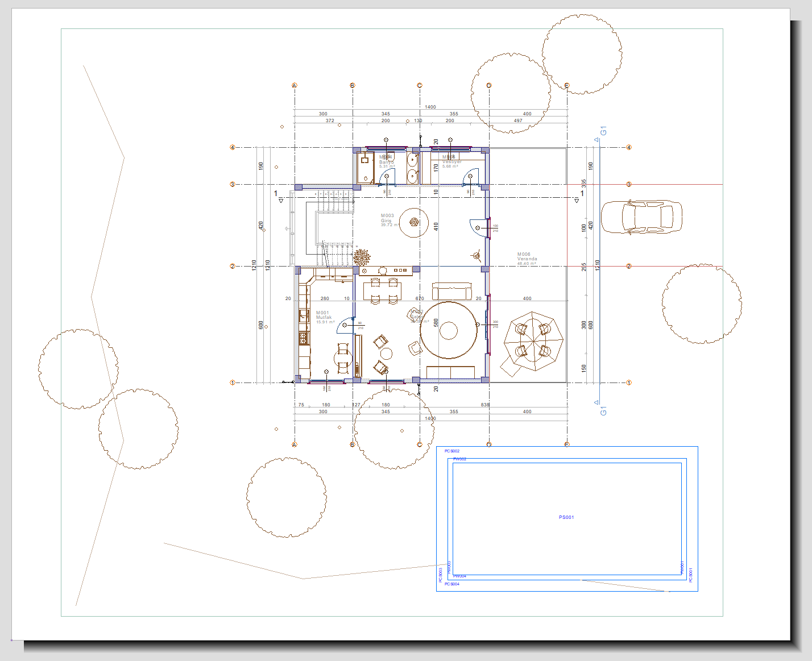Select the vertical "PCS003" pool label
Viewport: 812px width, 661px height.
click(441, 575)
